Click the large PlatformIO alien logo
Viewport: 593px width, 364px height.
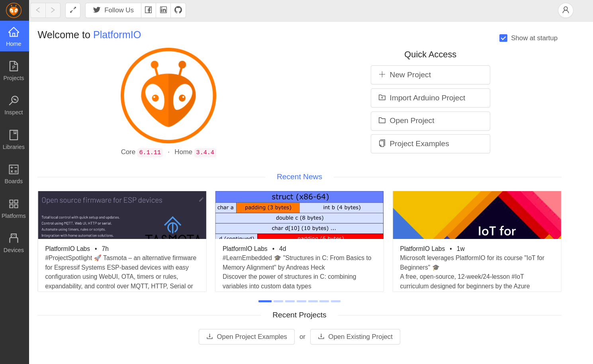(168, 96)
